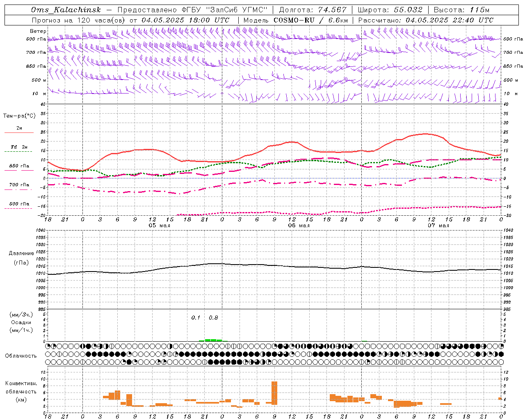Click the green precipitation bar
The image size is (525, 420).
click(x=210, y=340)
